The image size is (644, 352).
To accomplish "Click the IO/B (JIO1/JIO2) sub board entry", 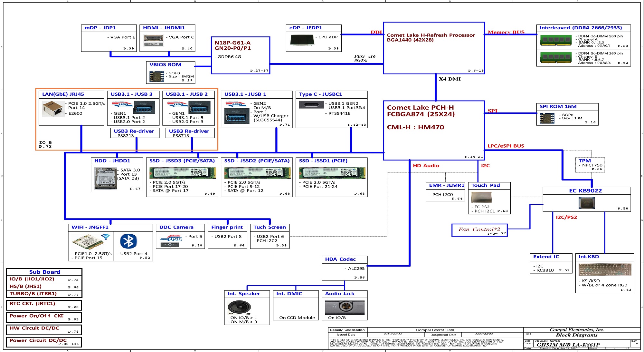I will click(x=32, y=279).
